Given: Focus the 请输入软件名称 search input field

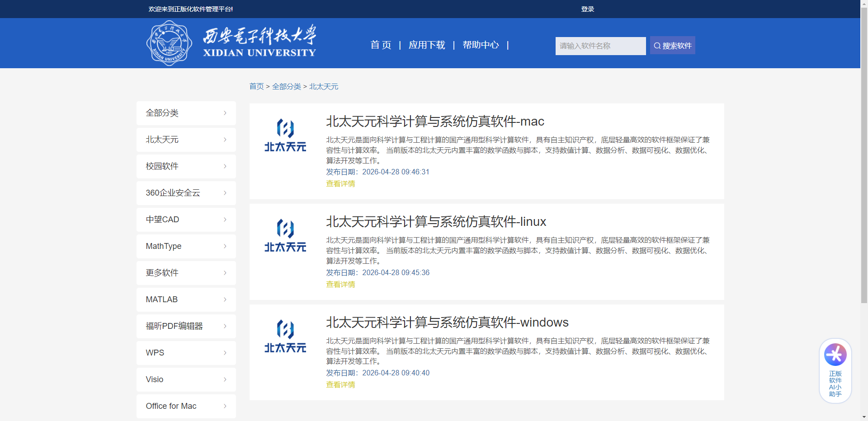Looking at the screenshot, I should tap(600, 46).
